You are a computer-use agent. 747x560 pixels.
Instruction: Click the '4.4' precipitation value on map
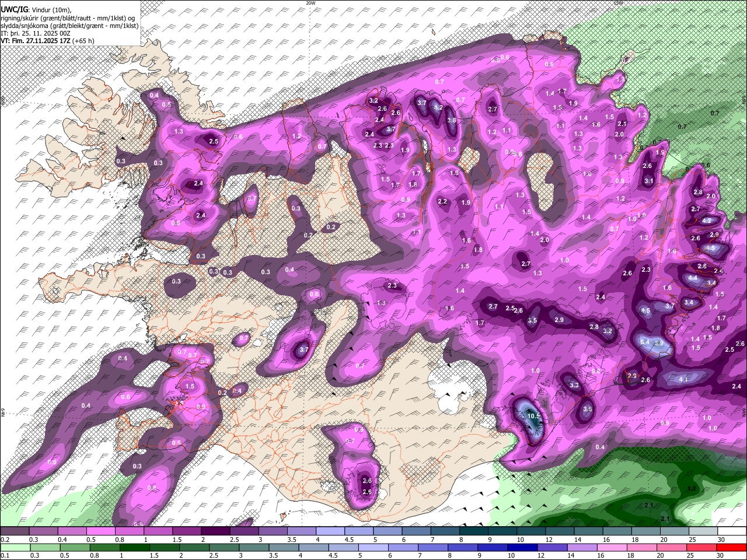693,278
